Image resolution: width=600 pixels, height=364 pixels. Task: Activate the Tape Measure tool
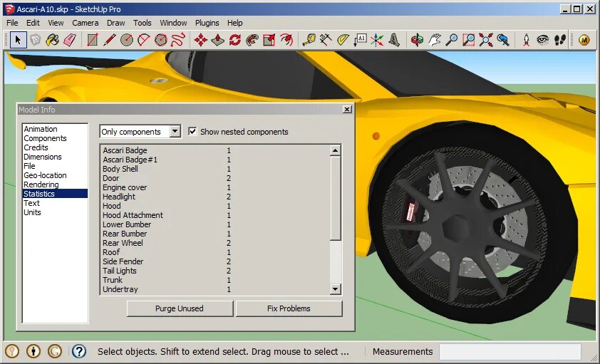309,40
